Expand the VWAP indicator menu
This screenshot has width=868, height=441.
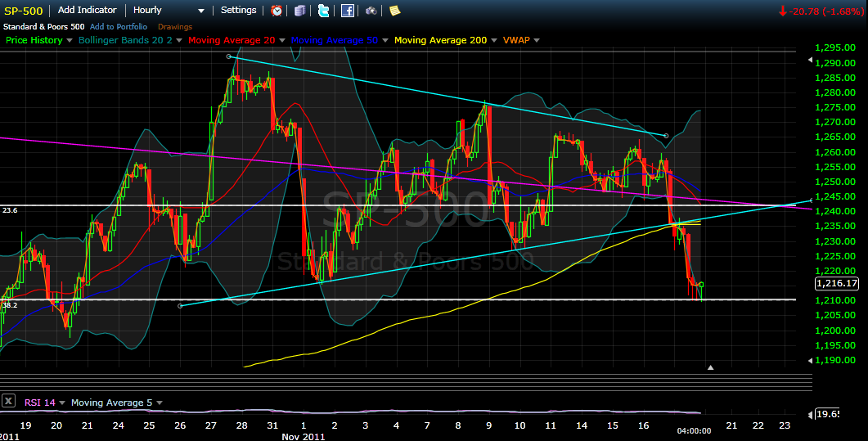537,40
